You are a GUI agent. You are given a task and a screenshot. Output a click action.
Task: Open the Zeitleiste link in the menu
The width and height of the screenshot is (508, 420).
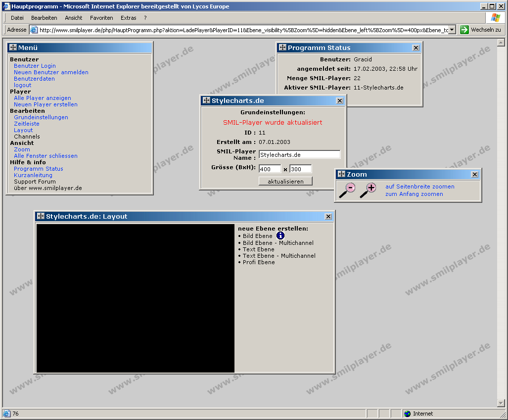(27, 124)
